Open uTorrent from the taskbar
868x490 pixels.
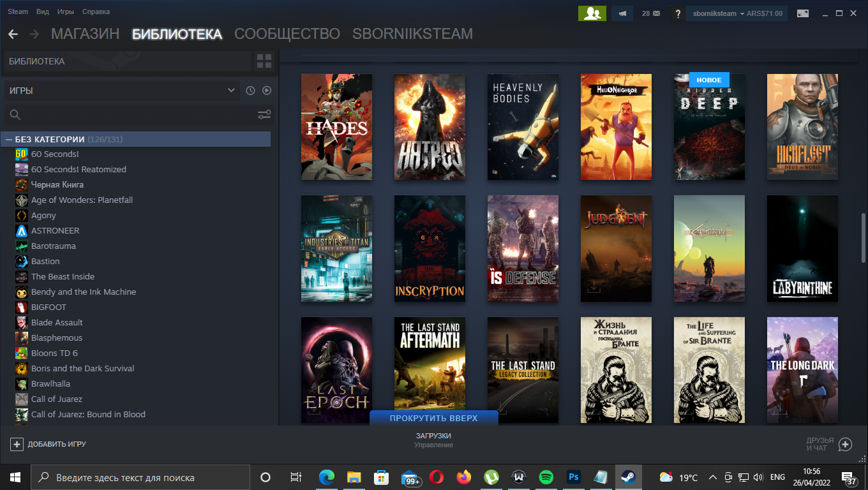tap(491, 477)
